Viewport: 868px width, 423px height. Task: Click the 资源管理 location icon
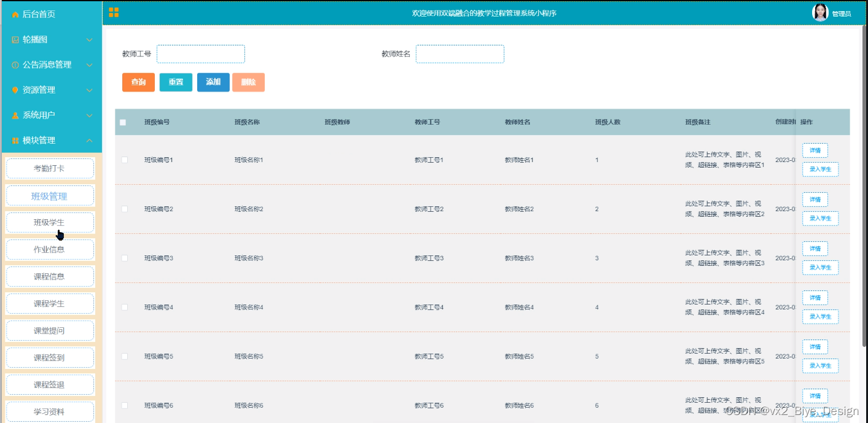[x=15, y=90]
